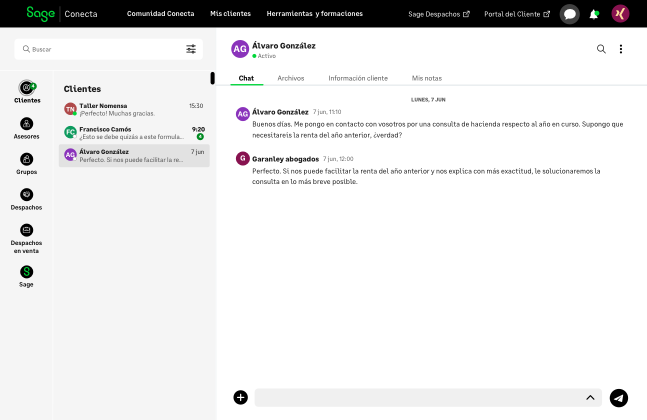
Task: Open the user profile avatar menu
Action: [x=620, y=14]
